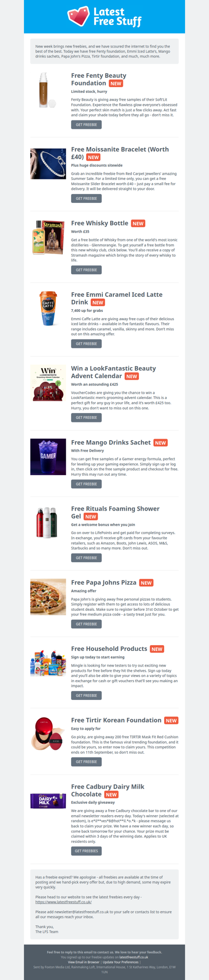
Task: Visit the latestfreestuff.co.uk website link
Action: pos(64,902)
